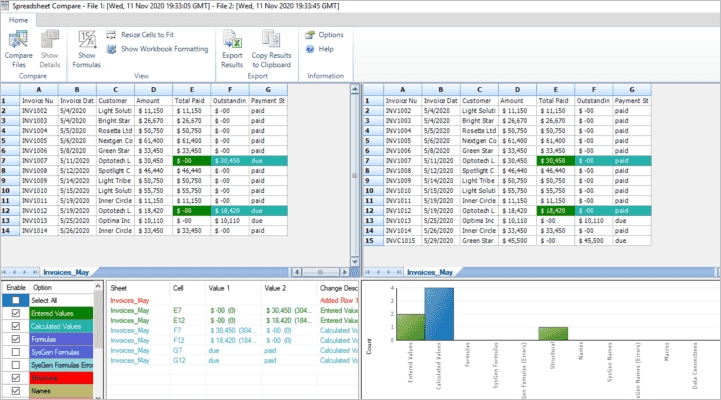Image resolution: width=721 pixels, height=400 pixels.
Task: Enable the SysGen Formulas option checkbox
Action: coord(16,352)
